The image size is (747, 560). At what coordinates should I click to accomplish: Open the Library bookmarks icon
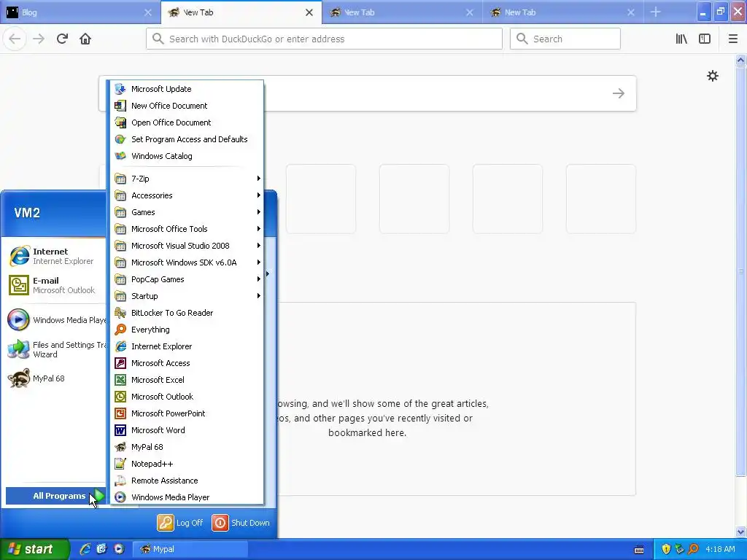coord(681,39)
